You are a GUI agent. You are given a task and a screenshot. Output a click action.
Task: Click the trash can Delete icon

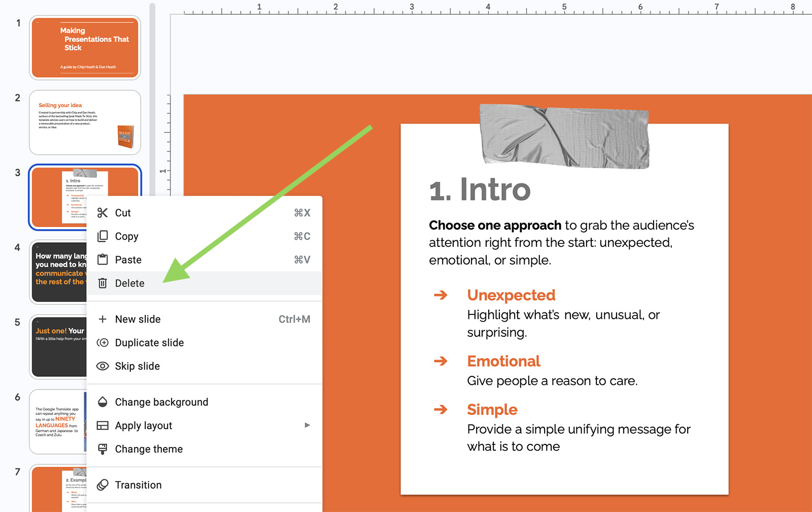103,283
